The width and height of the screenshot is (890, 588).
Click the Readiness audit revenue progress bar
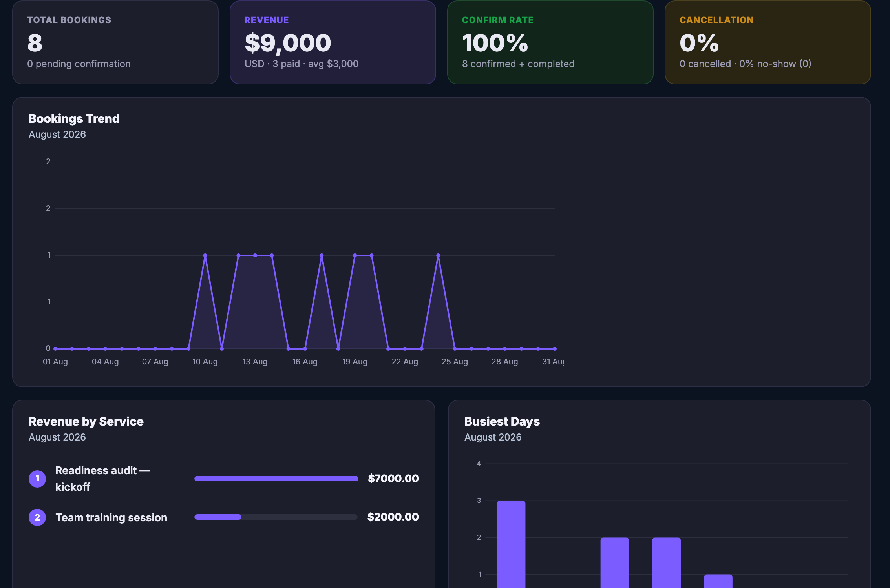[x=276, y=479]
